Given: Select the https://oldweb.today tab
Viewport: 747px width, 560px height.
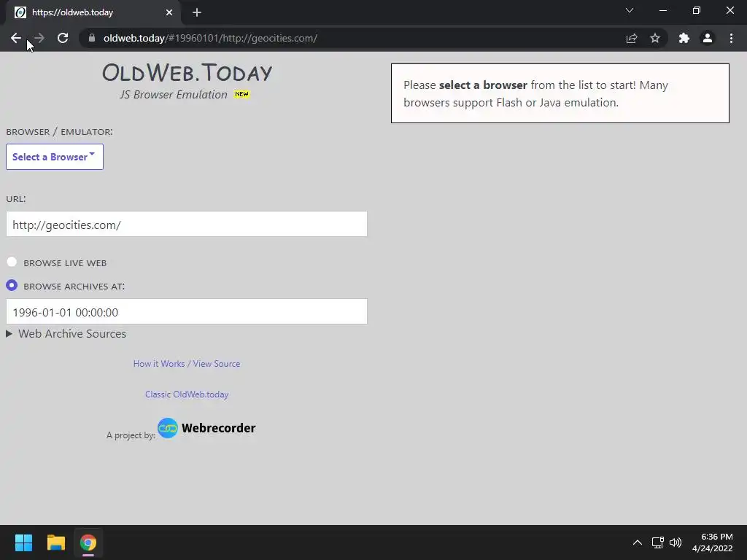Looking at the screenshot, I should [x=93, y=12].
